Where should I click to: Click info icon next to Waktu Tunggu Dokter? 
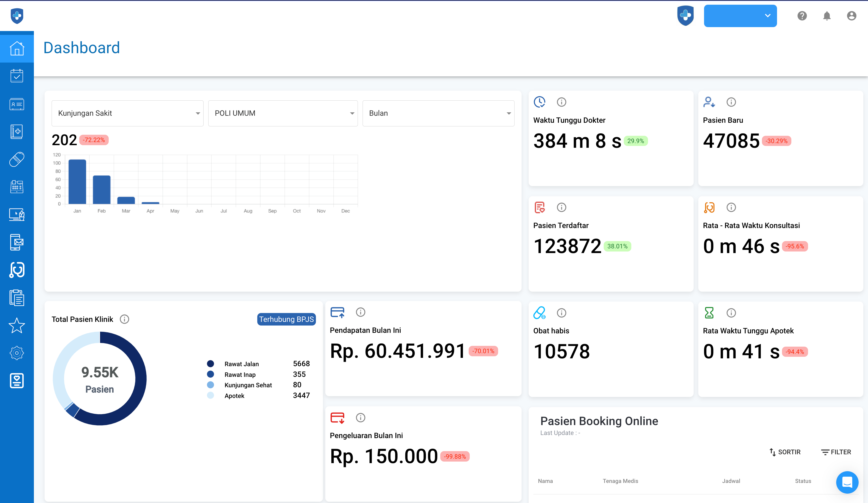561,102
